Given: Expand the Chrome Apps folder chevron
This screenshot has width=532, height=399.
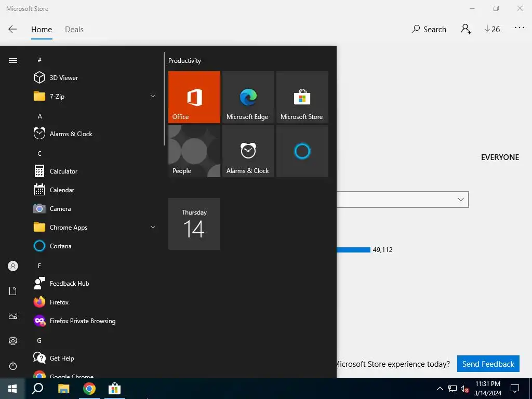Looking at the screenshot, I should (153, 228).
